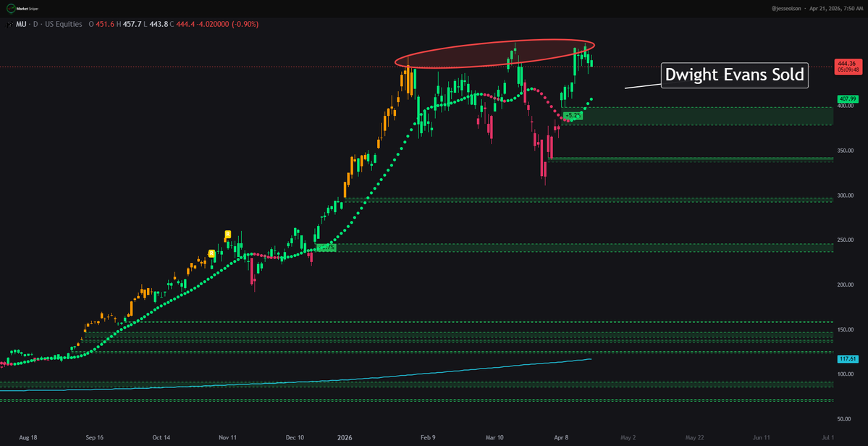The width and height of the screenshot is (868, 446).
Task: Click the Mar 10 date label
Action: click(x=494, y=437)
